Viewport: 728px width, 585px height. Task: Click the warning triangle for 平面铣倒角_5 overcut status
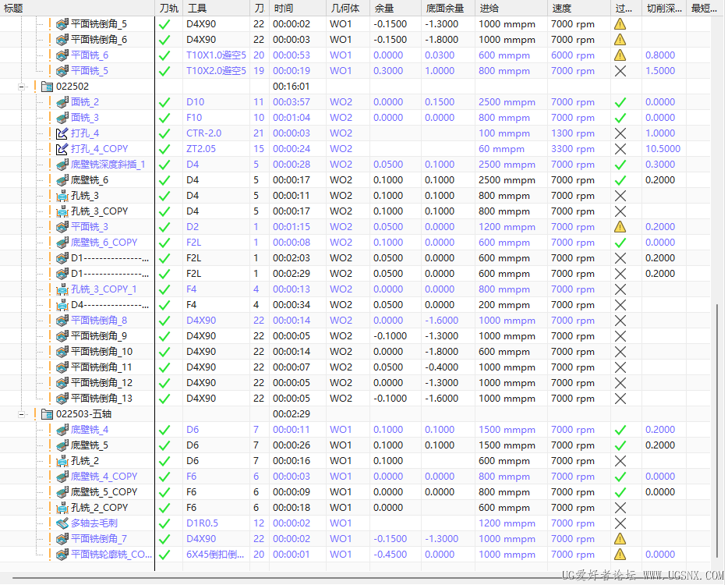pos(621,23)
